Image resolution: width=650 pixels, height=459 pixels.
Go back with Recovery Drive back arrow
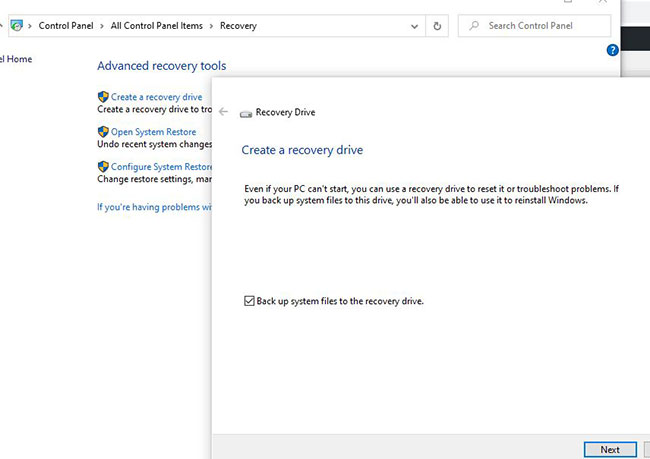pyautogui.click(x=223, y=112)
